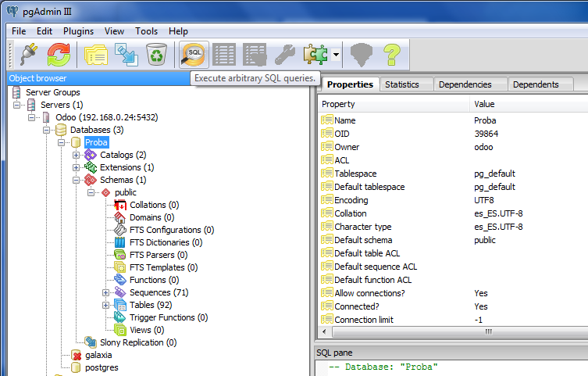Click the filtered data view icon

click(255, 55)
